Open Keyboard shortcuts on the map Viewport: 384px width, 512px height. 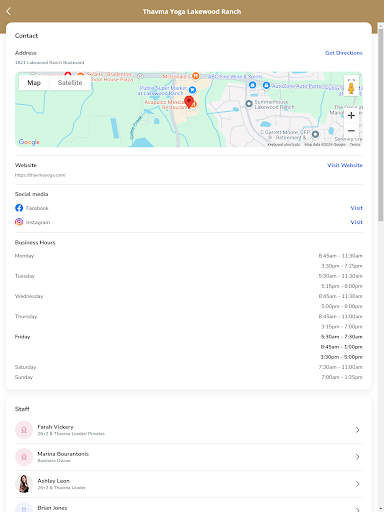284,144
